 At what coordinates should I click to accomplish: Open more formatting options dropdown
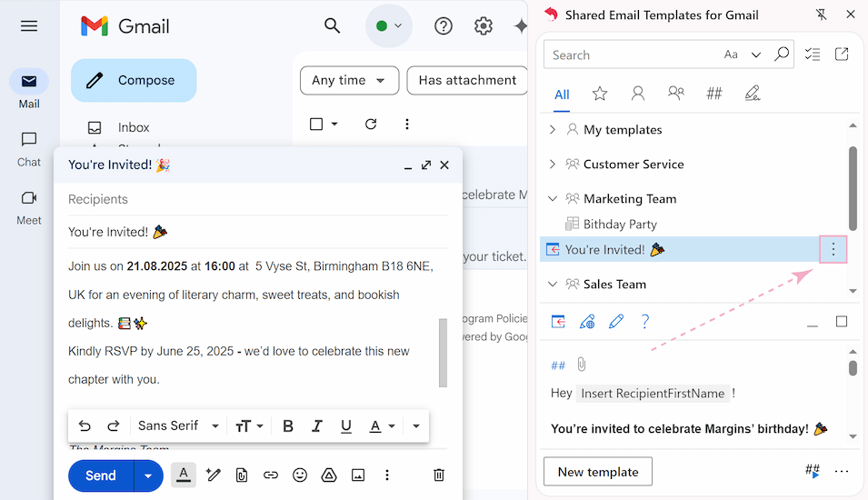[x=415, y=425]
